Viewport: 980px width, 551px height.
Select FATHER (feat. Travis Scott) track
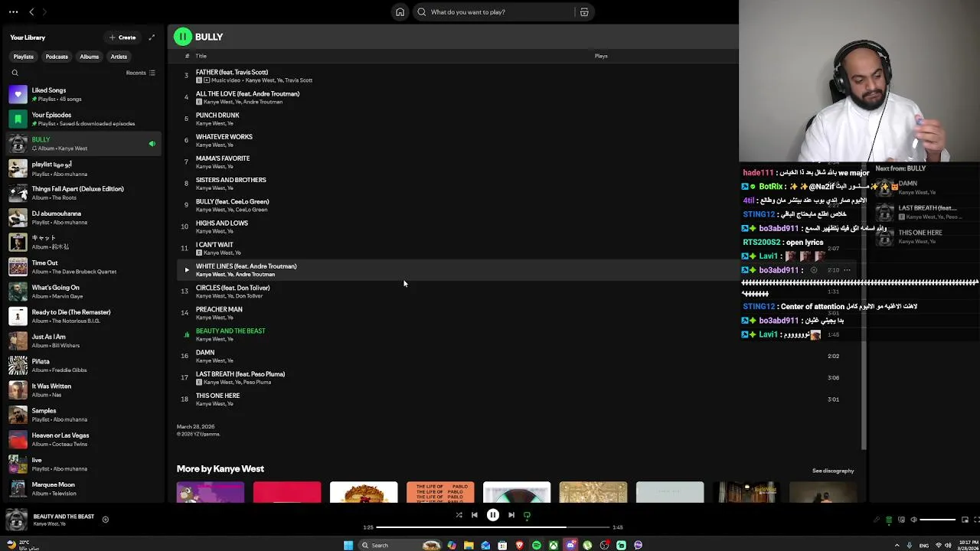232,72
